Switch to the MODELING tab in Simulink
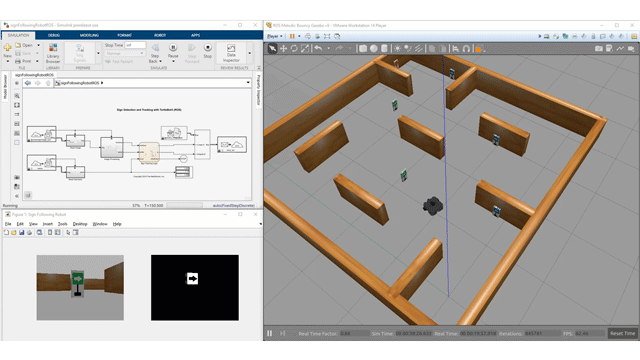The width and height of the screenshot is (640, 360). (89, 36)
